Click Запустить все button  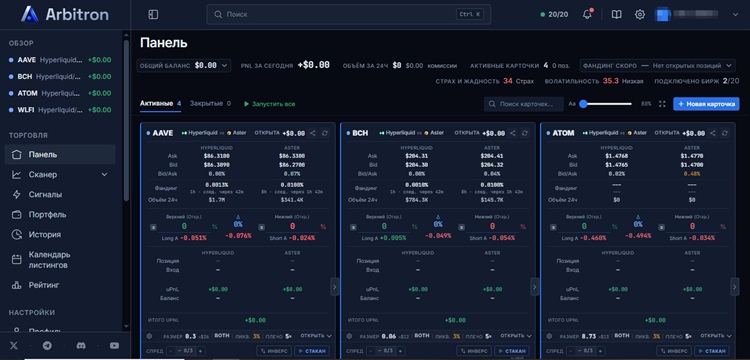(269, 104)
